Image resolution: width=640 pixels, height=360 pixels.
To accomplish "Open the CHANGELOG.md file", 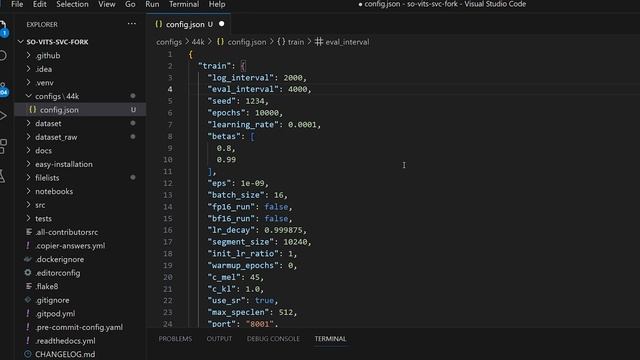I will tap(65, 354).
